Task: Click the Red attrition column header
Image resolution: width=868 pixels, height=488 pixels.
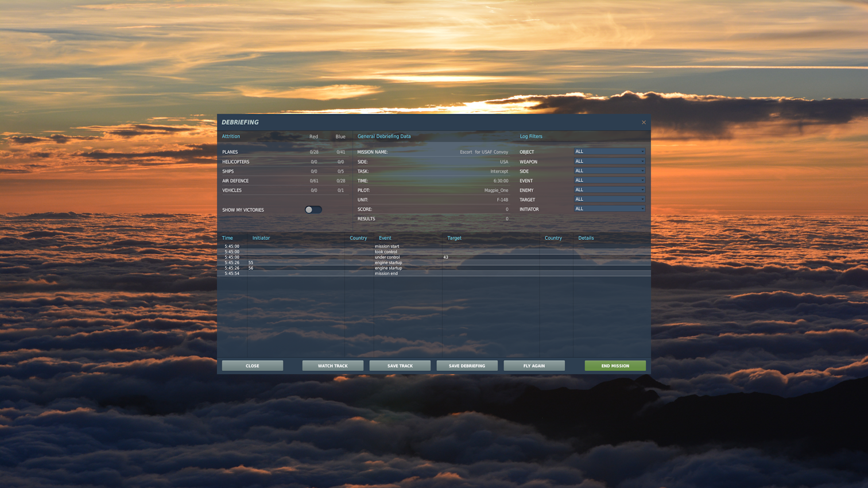Action: (313, 137)
